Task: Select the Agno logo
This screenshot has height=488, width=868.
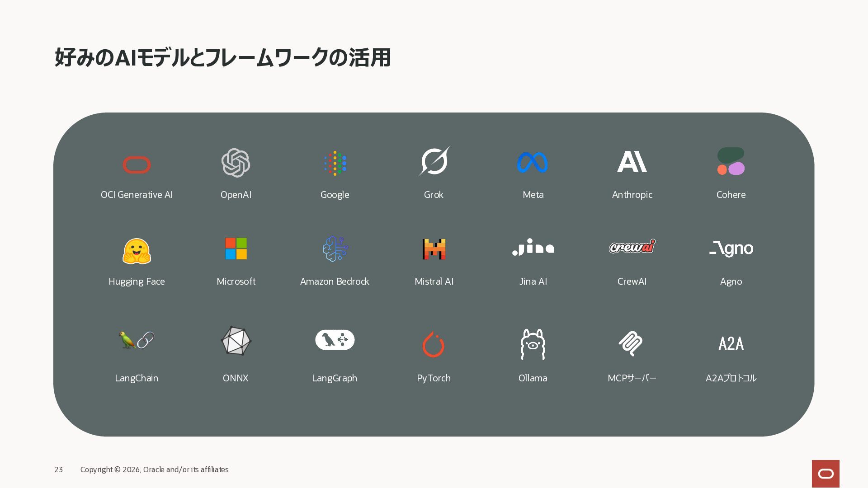Action: click(x=731, y=249)
